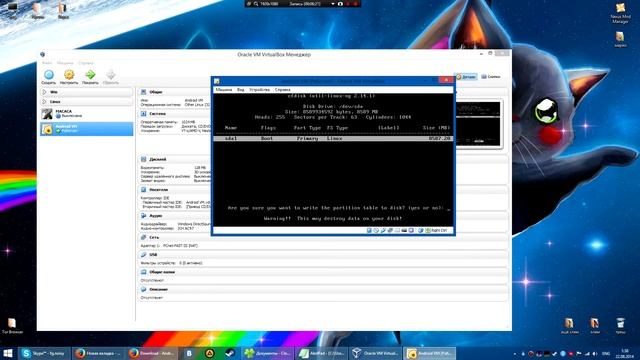Open the Вид menu in the VM window
The image size is (640, 360).
(241, 89)
